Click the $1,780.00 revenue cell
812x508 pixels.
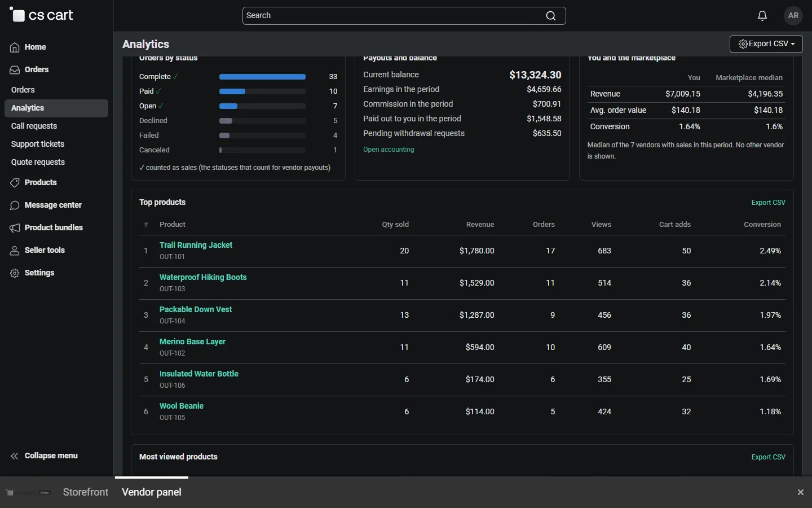pos(476,251)
